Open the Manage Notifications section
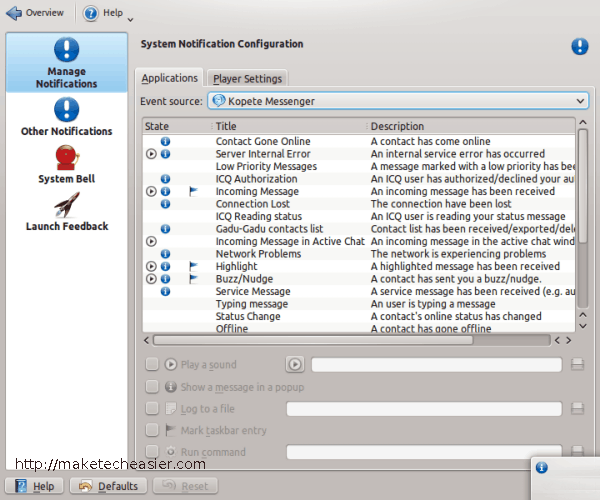The width and height of the screenshot is (600, 500). pos(67,63)
